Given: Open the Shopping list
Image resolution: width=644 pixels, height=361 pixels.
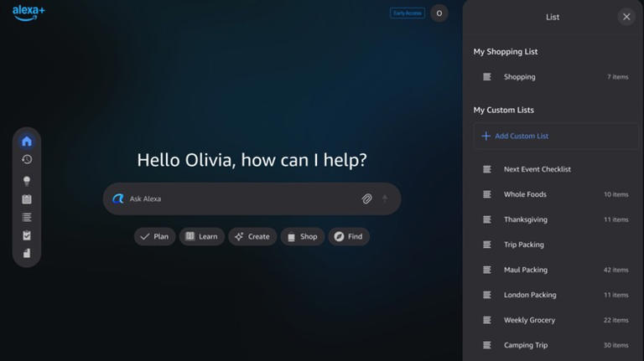Looking at the screenshot, I should pyautogui.click(x=554, y=77).
